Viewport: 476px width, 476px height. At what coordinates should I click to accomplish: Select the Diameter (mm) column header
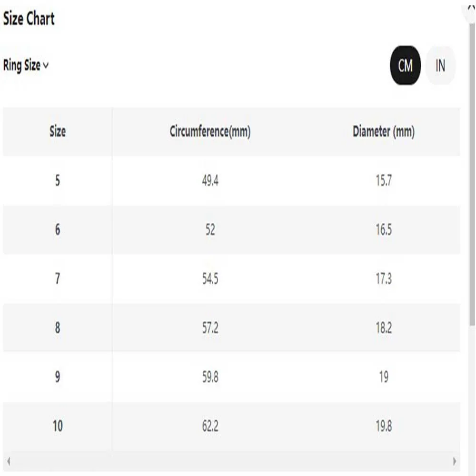pyautogui.click(x=384, y=132)
